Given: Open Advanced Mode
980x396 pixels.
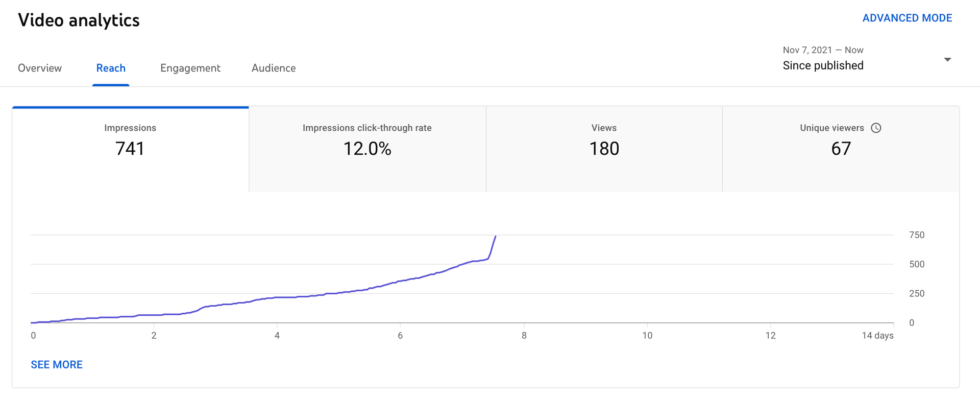Looking at the screenshot, I should click(x=907, y=18).
